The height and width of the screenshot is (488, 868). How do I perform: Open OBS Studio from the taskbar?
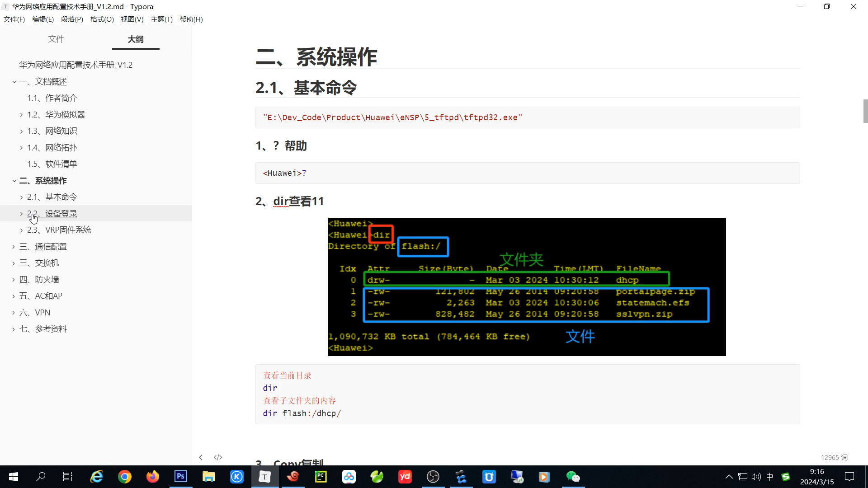(433, 477)
